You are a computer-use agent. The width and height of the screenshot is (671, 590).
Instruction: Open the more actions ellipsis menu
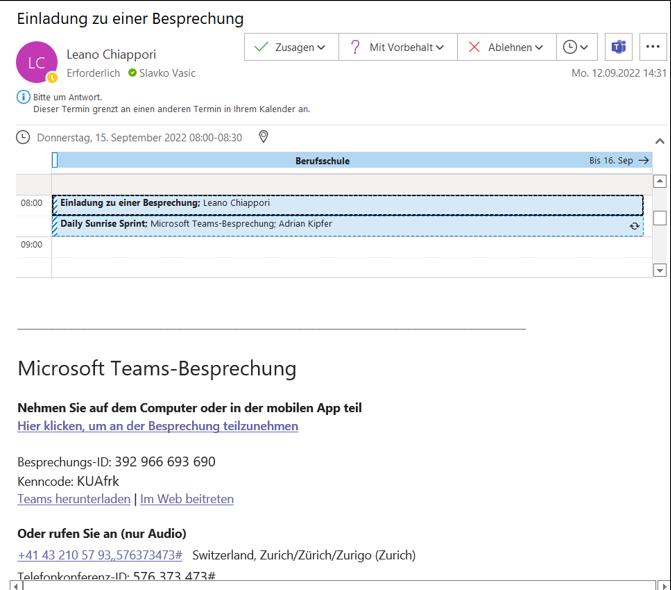(653, 47)
